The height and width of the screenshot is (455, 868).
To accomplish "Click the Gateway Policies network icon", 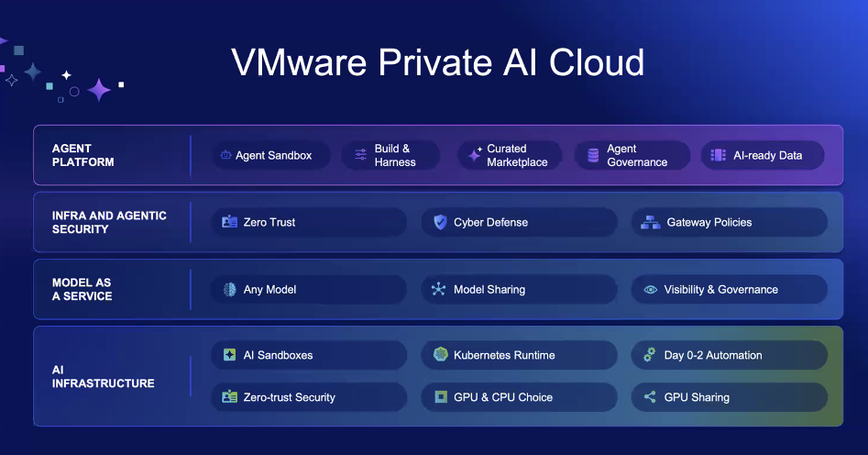I will [651, 222].
